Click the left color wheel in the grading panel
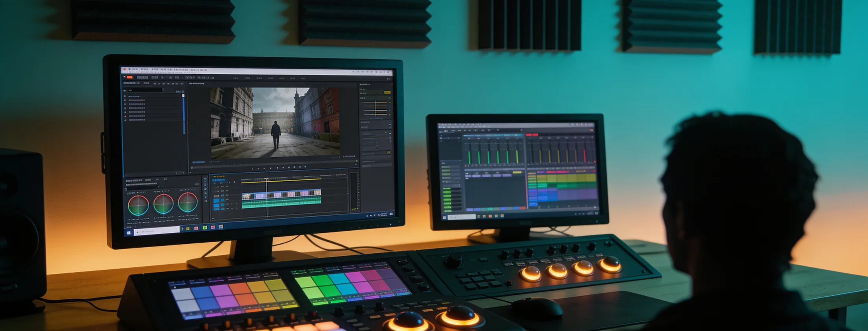 click(138, 205)
